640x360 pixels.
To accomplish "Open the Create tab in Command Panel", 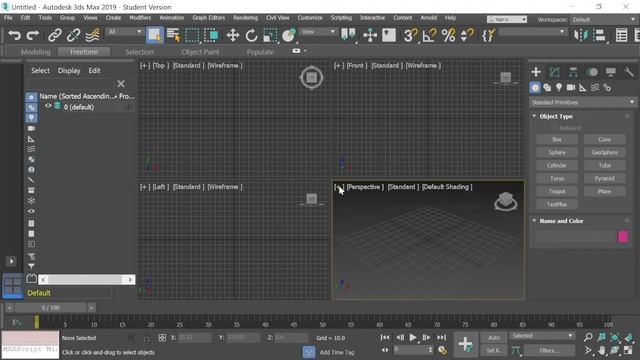I will tap(536, 72).
